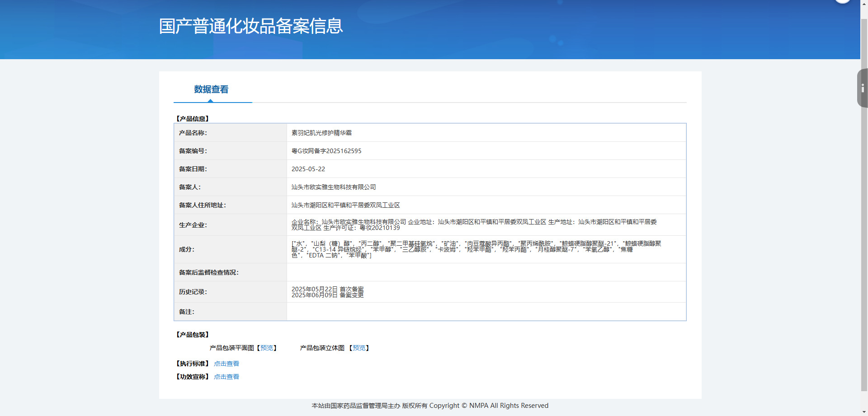Click filing number 粤G妆网备字2025162595
Screen dimensions: 868x416
[x=326, y=151]
